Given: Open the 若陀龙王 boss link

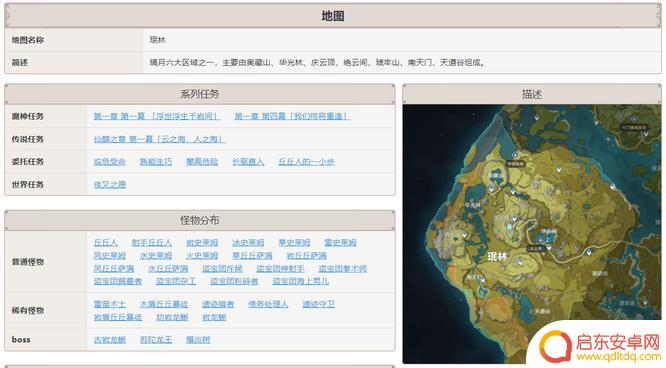Looking at the screenshot, I should coord(156,340).
